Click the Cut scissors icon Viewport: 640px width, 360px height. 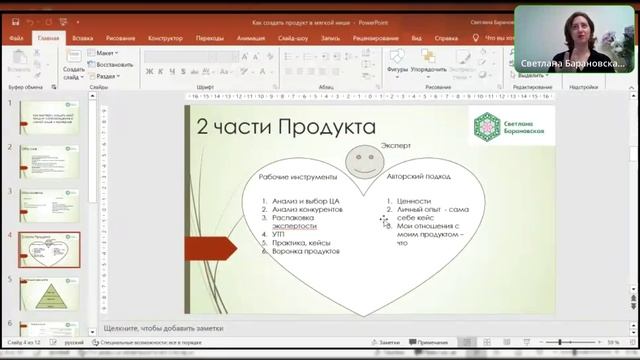(37, 53)
